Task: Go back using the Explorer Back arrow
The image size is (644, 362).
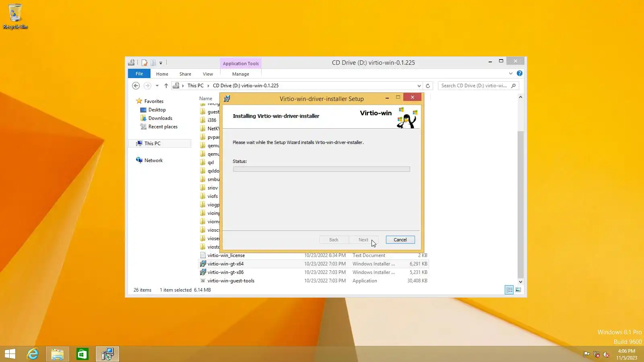Action: coord(136,86)
